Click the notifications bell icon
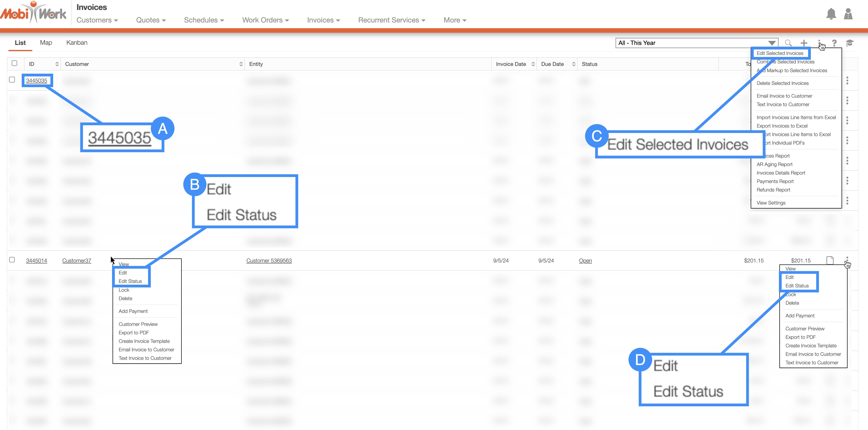Screen dimensions: 868x430 click(x=831, y=14)
